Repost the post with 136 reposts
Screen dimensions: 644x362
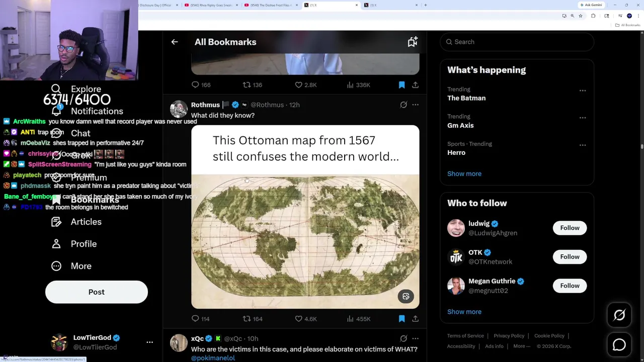(x=253, y=85)
